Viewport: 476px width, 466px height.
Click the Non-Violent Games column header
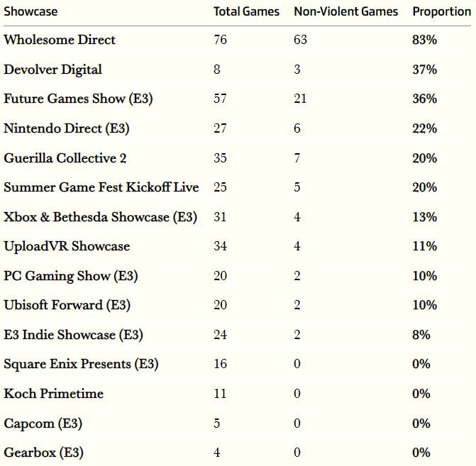click(345, 11)
